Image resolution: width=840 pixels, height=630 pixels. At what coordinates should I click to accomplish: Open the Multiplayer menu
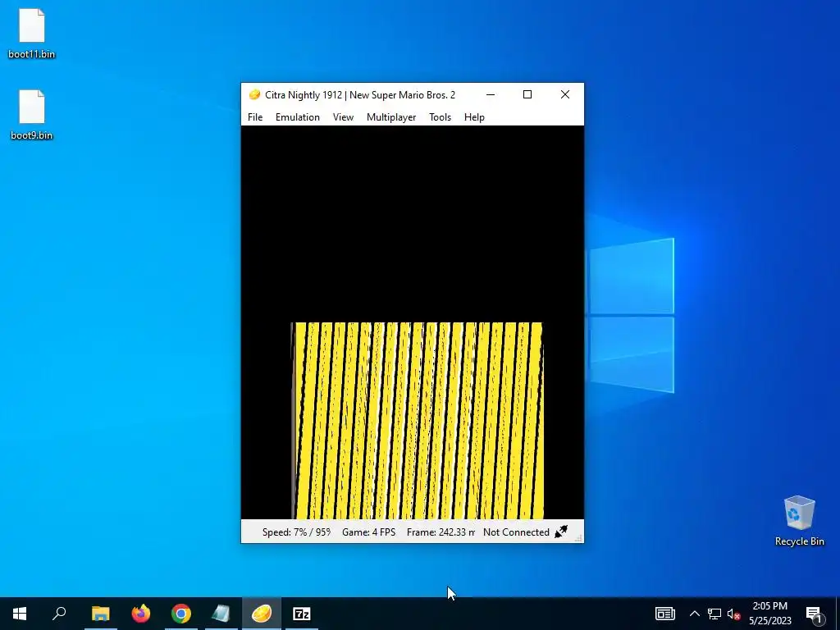point(391,117)
